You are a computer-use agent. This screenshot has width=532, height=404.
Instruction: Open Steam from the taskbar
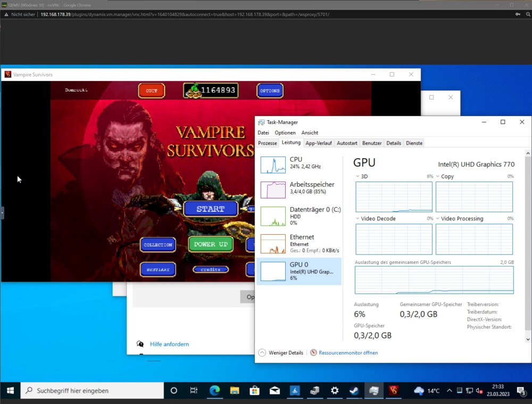click(x=354, y=390)
